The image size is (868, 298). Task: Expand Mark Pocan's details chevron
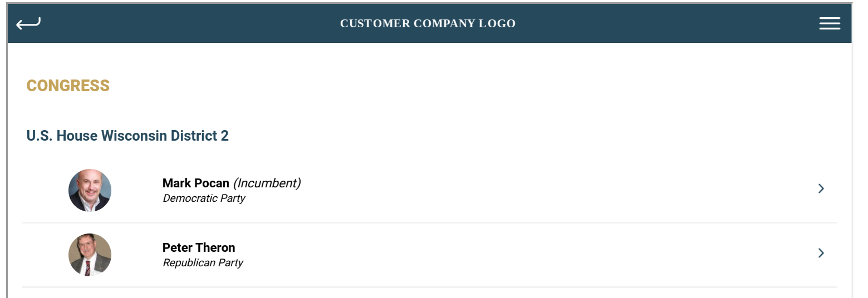[821, 188]
